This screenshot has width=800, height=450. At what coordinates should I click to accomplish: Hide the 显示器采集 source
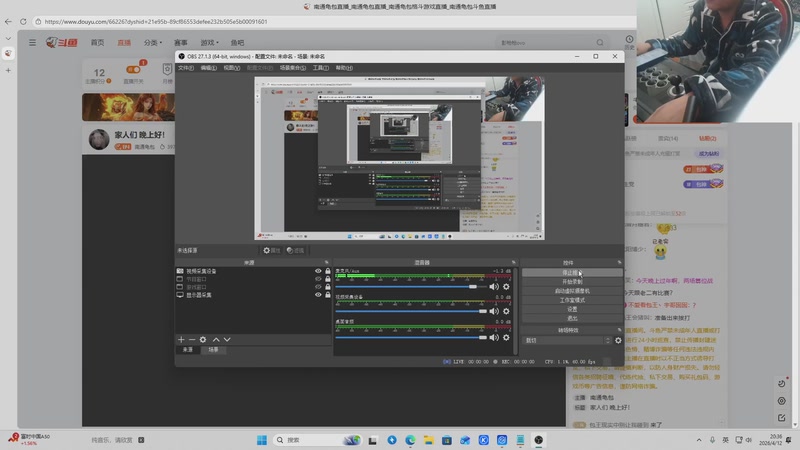[318, 294]
